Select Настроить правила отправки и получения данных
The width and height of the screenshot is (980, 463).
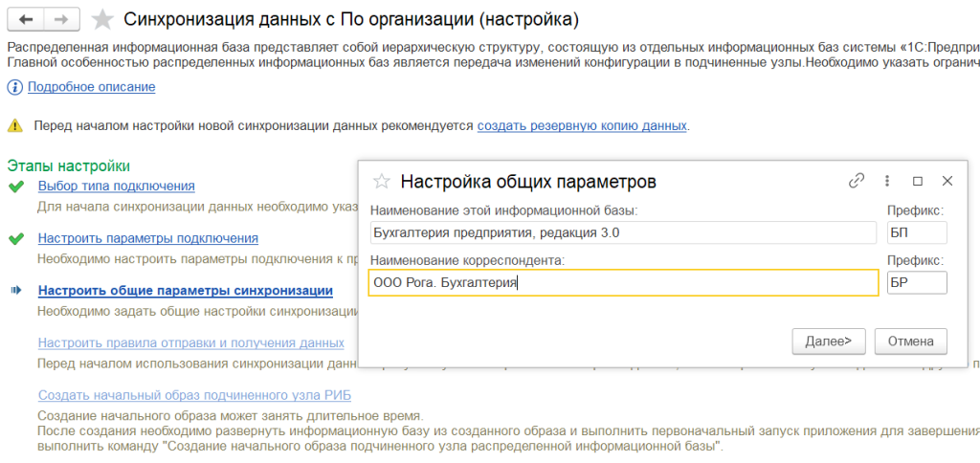click(x=190, y=342)
